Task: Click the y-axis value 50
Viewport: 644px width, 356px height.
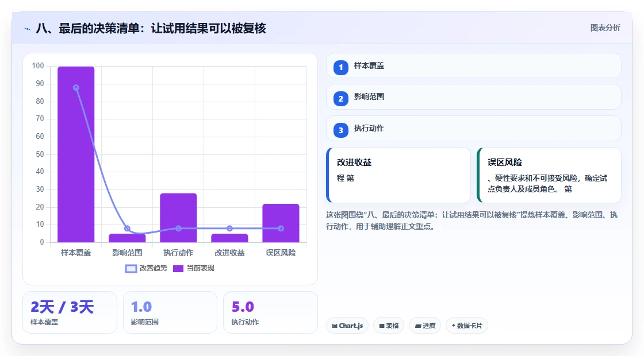Action: coord(40,154)
